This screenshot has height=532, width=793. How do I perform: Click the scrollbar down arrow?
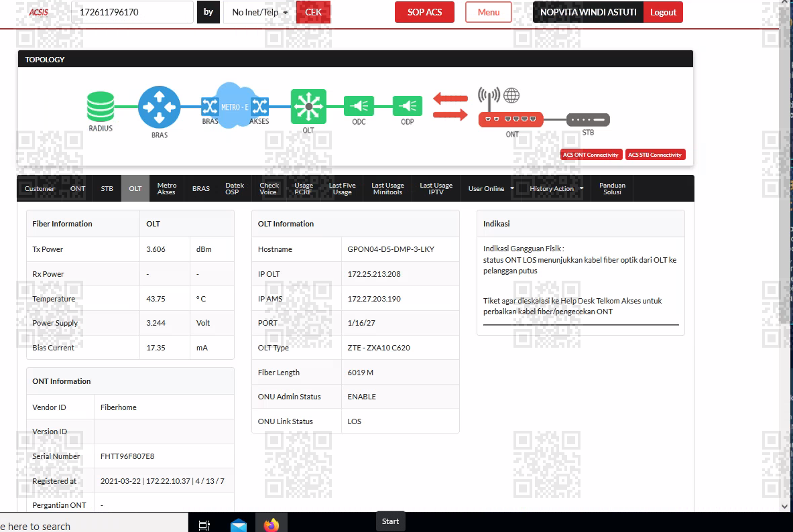pyautogui.click(x=784, y=506)
